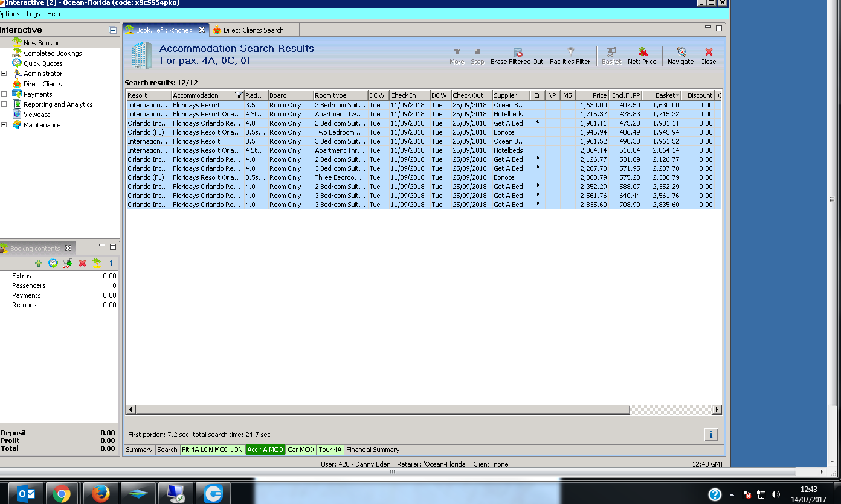The width and height of the screenshot is (841, 504).
Task: Click the cart with green arrow icon
Action: click(68, 263)
